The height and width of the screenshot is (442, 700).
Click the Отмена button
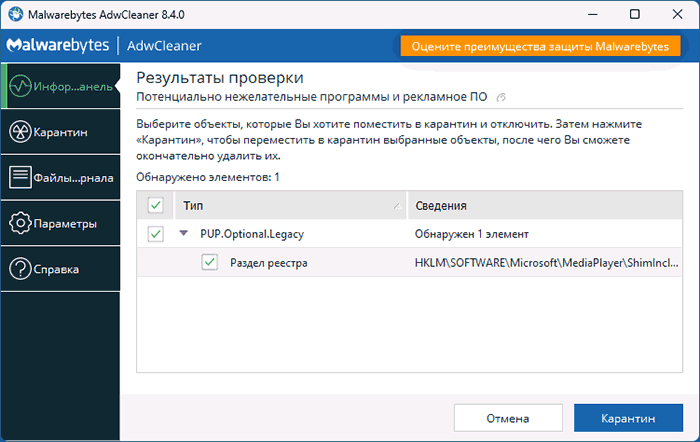pos(508,418)
